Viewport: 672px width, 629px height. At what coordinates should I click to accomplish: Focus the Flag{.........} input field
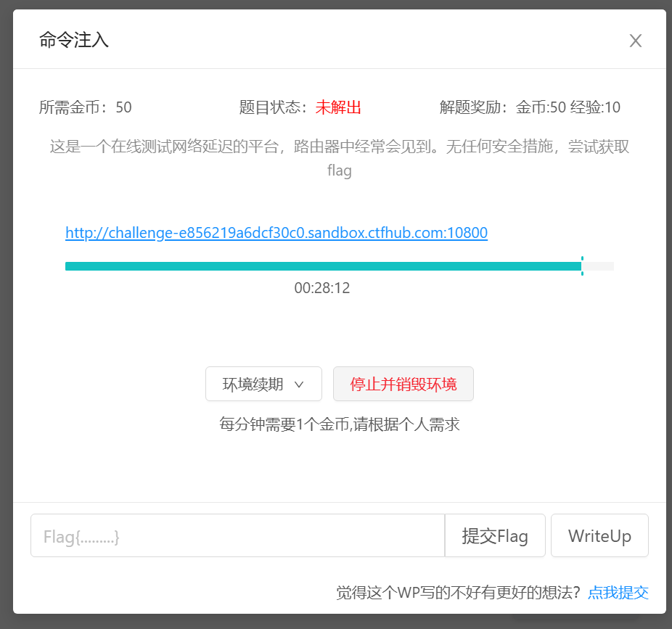237,536
